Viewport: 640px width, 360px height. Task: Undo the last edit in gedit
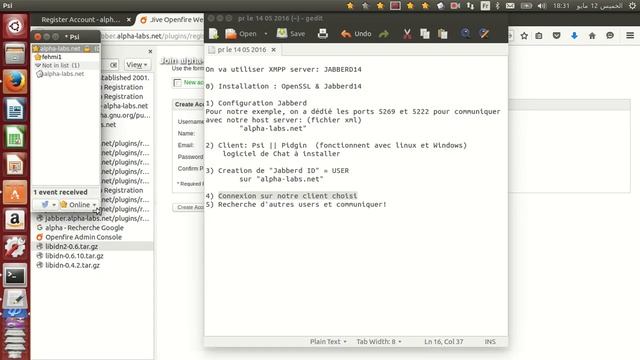(356, 34)
